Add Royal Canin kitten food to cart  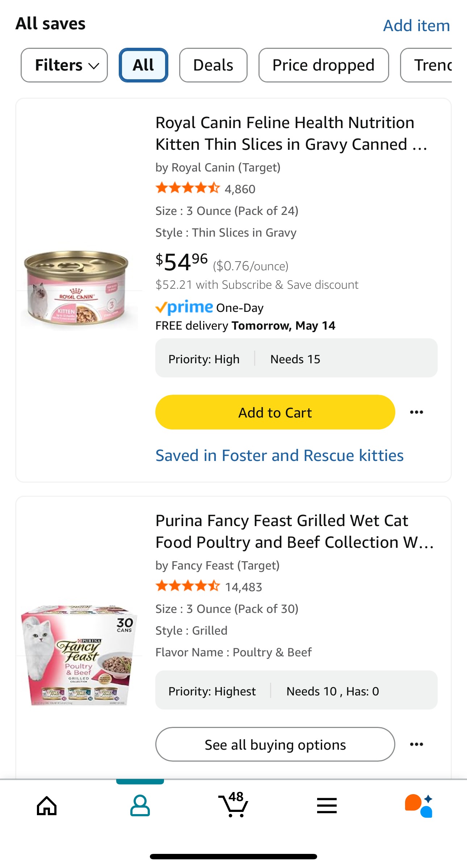(x=275, y=412)
